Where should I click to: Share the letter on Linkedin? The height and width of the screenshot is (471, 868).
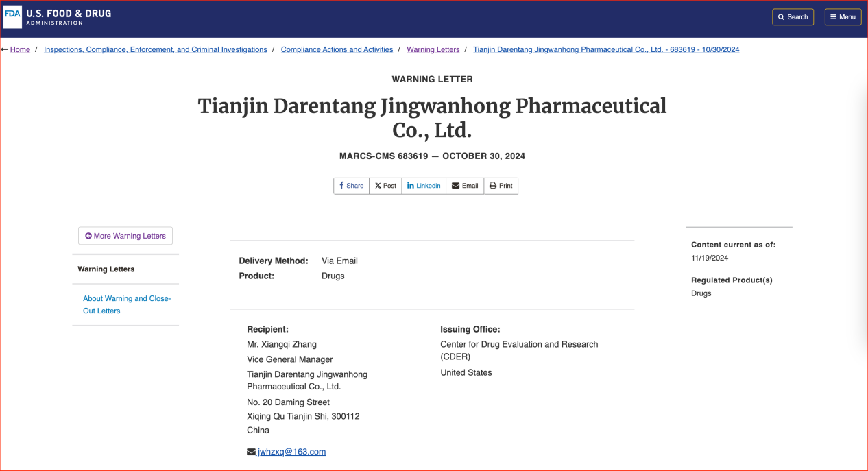[424, 186]
